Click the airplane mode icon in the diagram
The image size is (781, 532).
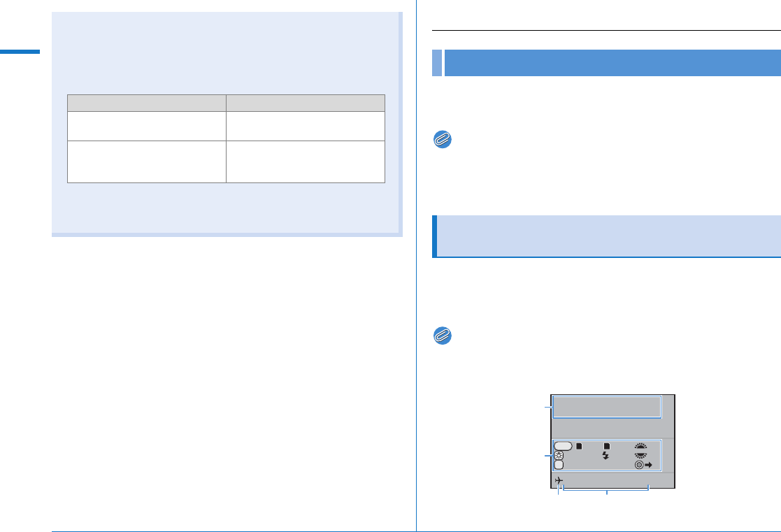pos(559,481)
